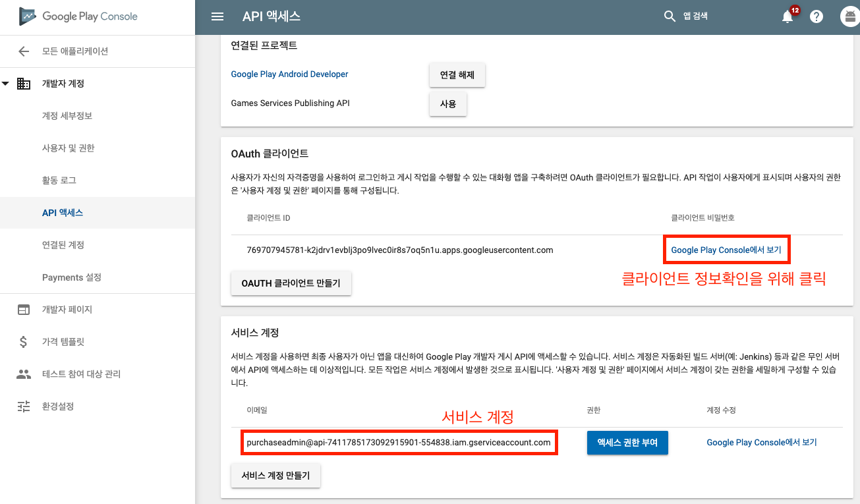
Task: Click the 개발자 계정 building icon
Action: 24,84
